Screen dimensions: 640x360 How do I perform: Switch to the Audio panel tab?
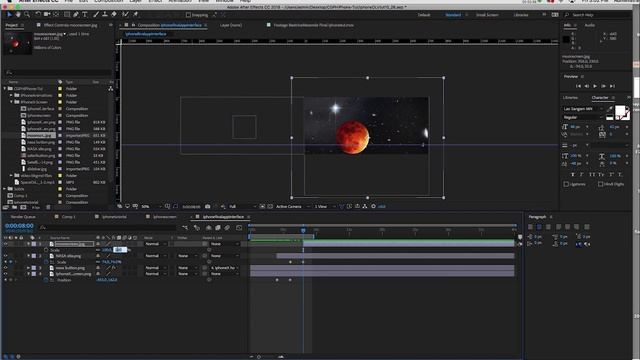click(x=589, y=25)
